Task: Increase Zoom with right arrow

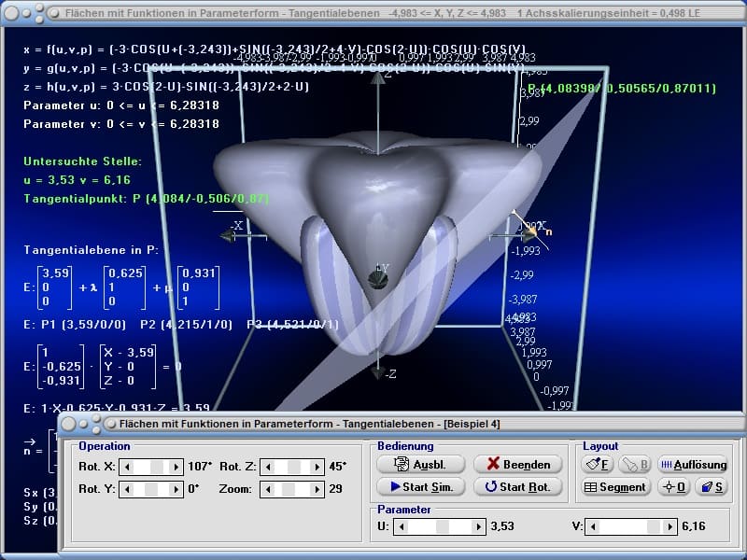Action: pos(317,489)
